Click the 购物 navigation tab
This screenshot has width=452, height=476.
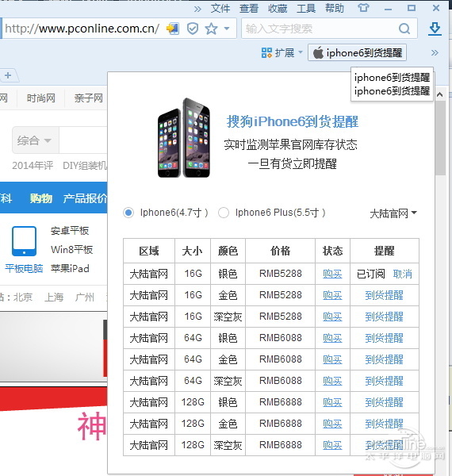click(41, 198)
